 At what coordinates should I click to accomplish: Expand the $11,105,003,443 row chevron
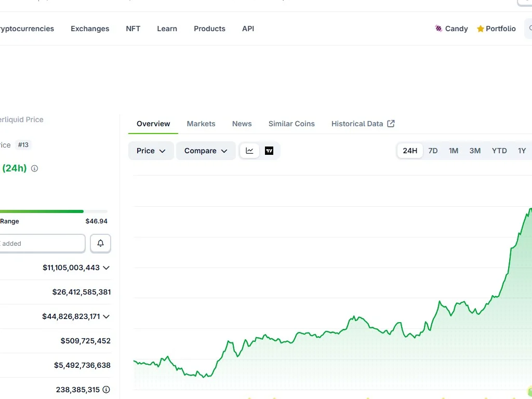106,268
